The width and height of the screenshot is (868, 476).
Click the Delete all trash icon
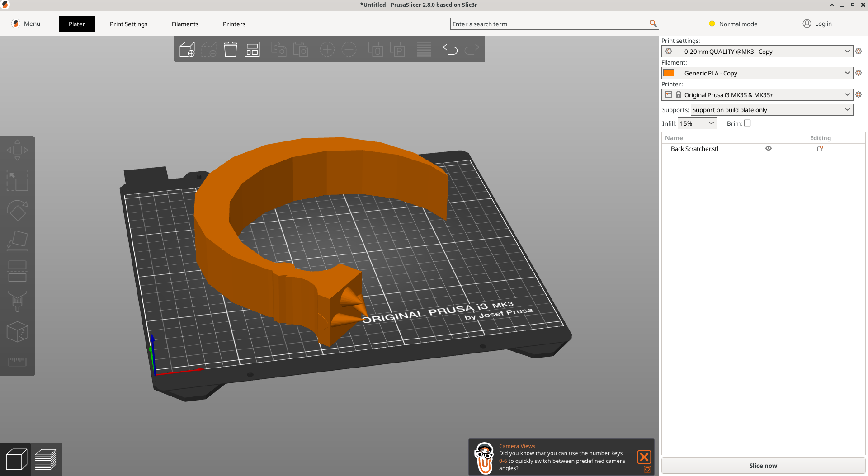click(x=231, y=49)
